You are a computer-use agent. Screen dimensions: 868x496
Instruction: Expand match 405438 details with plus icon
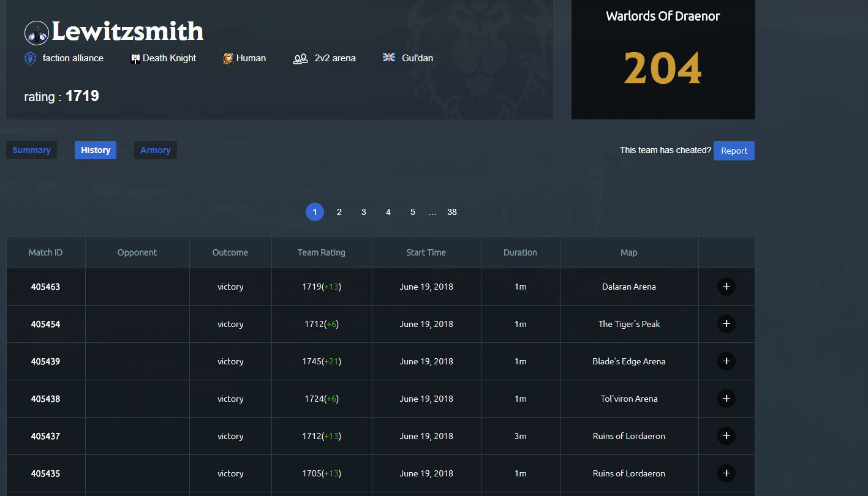tap(726, 399)
